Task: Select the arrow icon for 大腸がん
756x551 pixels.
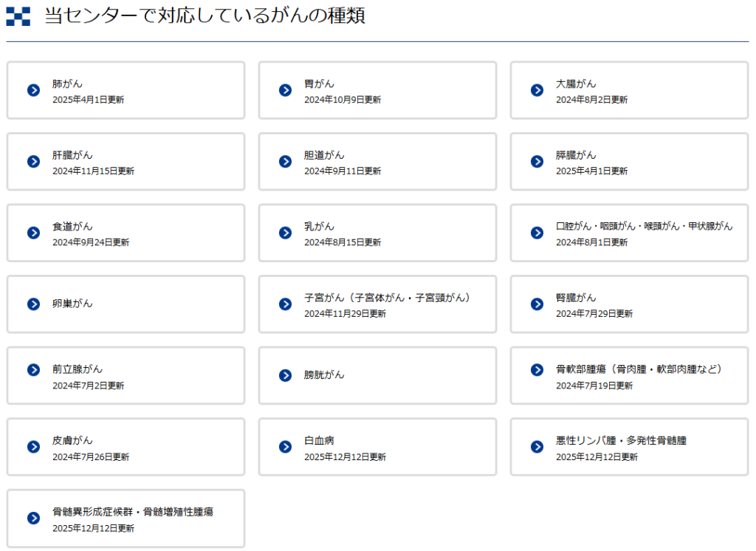Action: [537, 90]
